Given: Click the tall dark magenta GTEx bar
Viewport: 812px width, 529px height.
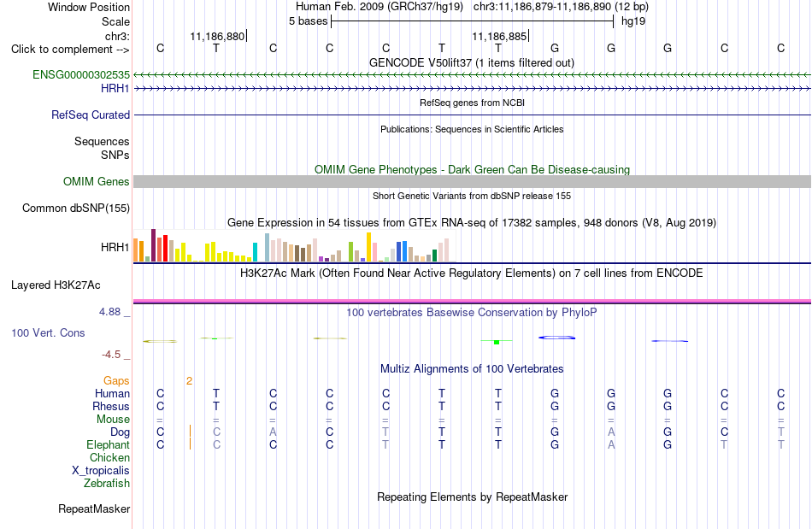Looking at the screenshot, I should (x=153, y=245).
